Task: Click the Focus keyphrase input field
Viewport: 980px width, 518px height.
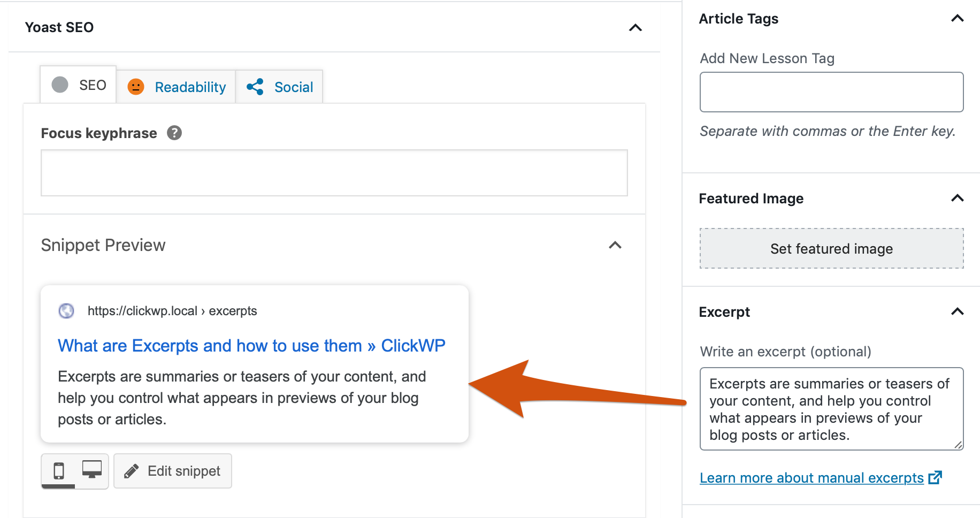Action: [x=334, y=172]
